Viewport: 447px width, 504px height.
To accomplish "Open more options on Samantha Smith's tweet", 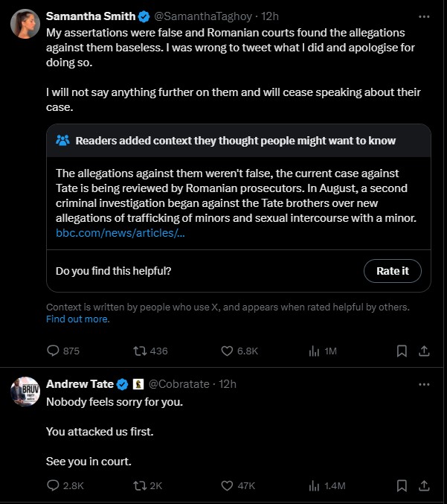I will pos(424,16).
